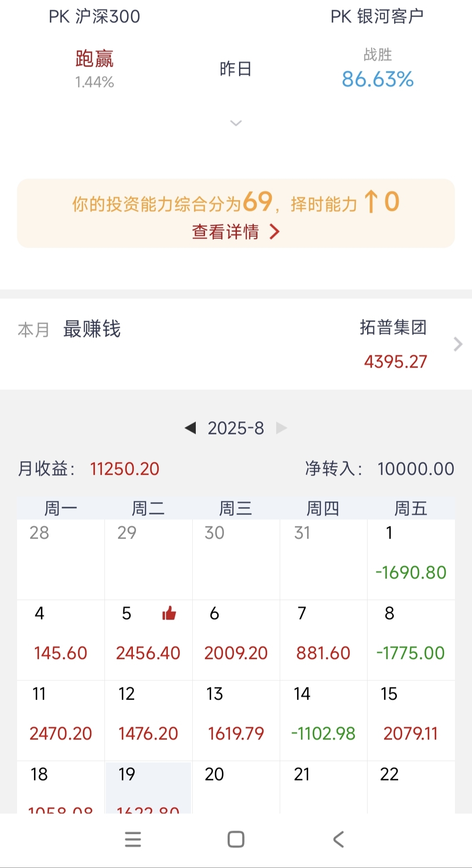Open 拓普集团 details via right chevron
Image resolution: width=472 pixels, height=868 pixels.
[458, 344]
